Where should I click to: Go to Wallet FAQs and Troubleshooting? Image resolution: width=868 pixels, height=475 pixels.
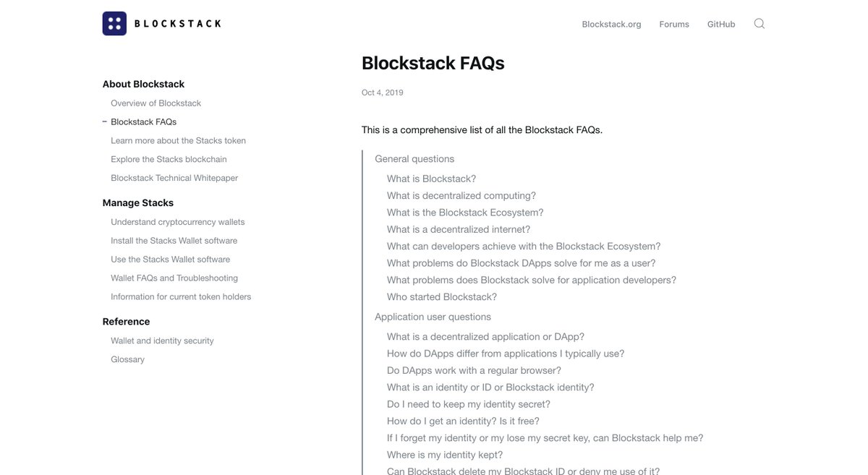(174, 278)
